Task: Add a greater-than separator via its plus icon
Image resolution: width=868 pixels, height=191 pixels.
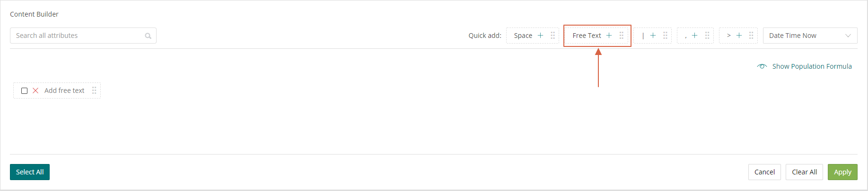Action: pos(739,36)
